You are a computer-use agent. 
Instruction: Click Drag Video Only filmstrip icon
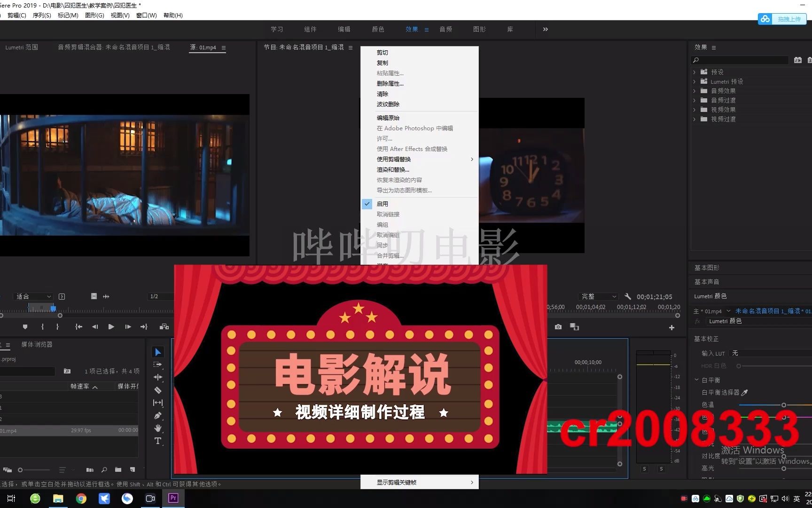pyautogui.click(x=94, y=296)
